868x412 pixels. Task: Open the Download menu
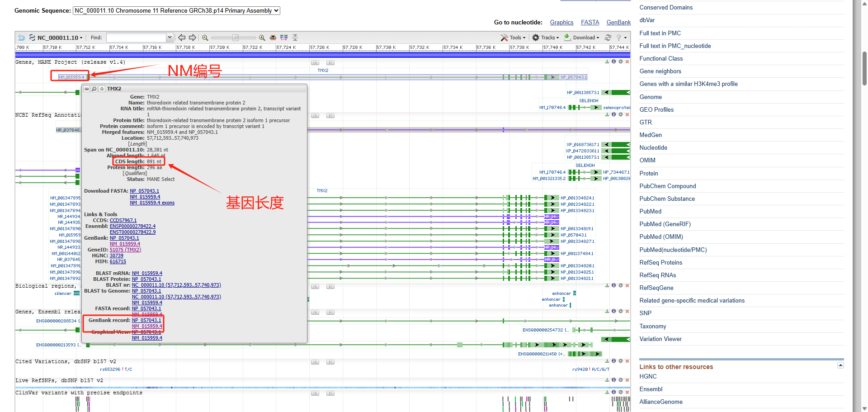click(x=581, y=38)
